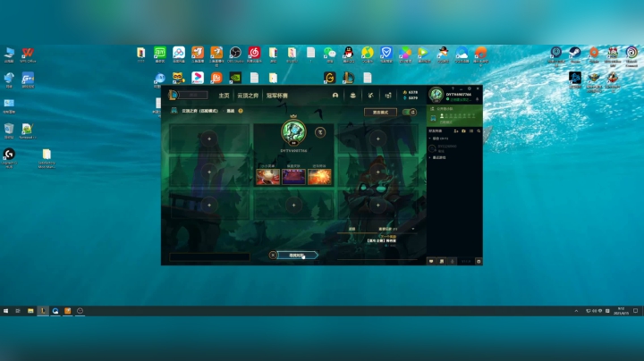Screen dimensions: 644x361
Task: Click the bug report icon at panel corner
Action: coord(479,261)
